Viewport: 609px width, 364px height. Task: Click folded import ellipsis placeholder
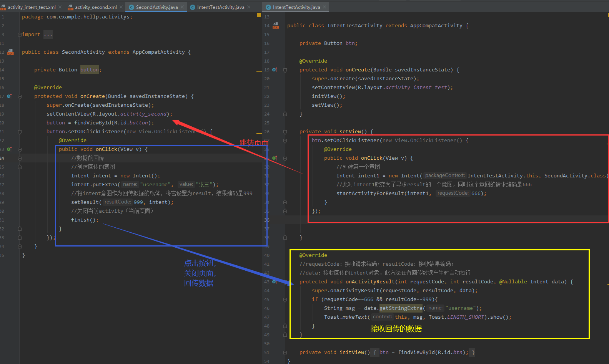(x=48, y=35)
